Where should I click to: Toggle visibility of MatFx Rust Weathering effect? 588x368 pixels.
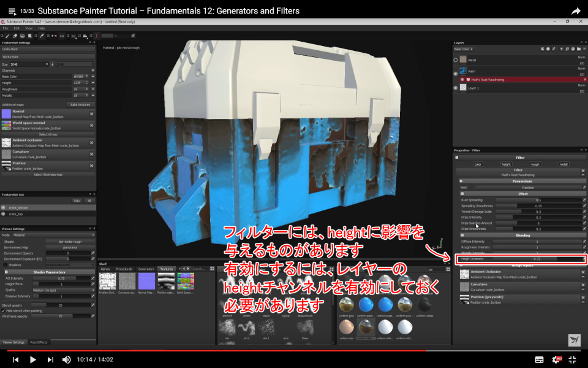[462, 80]
